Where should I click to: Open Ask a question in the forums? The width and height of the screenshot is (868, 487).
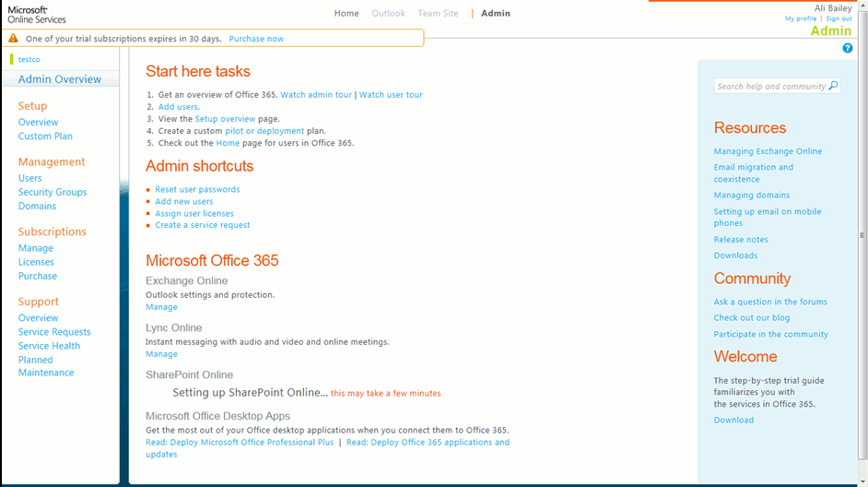click(770, 302)
